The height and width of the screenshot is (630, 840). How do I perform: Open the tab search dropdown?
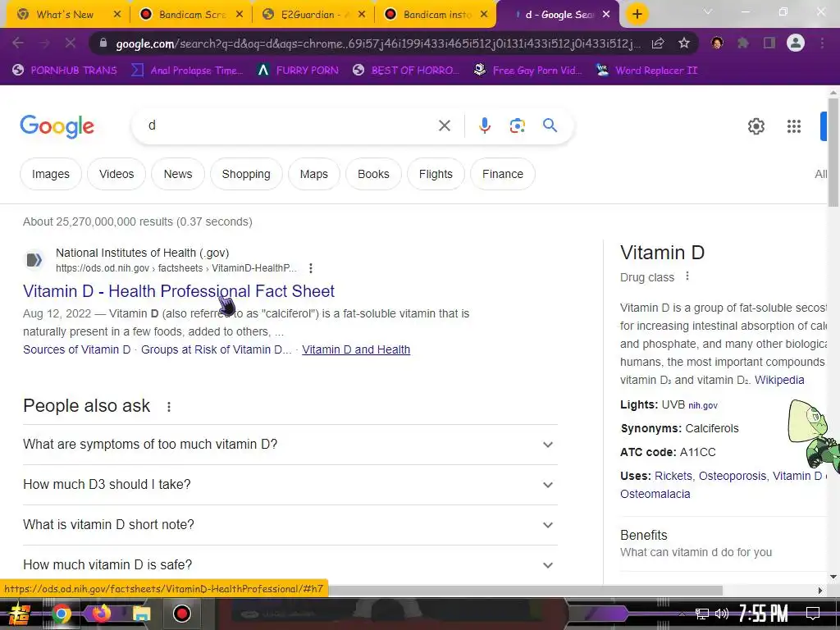click(x=708, y=11)
